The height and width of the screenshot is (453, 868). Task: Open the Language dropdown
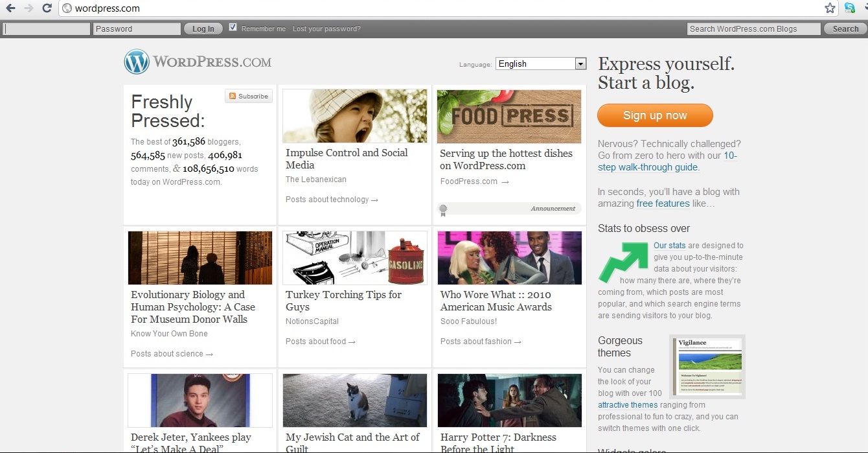pyautogui.click(x=541, y=64)
